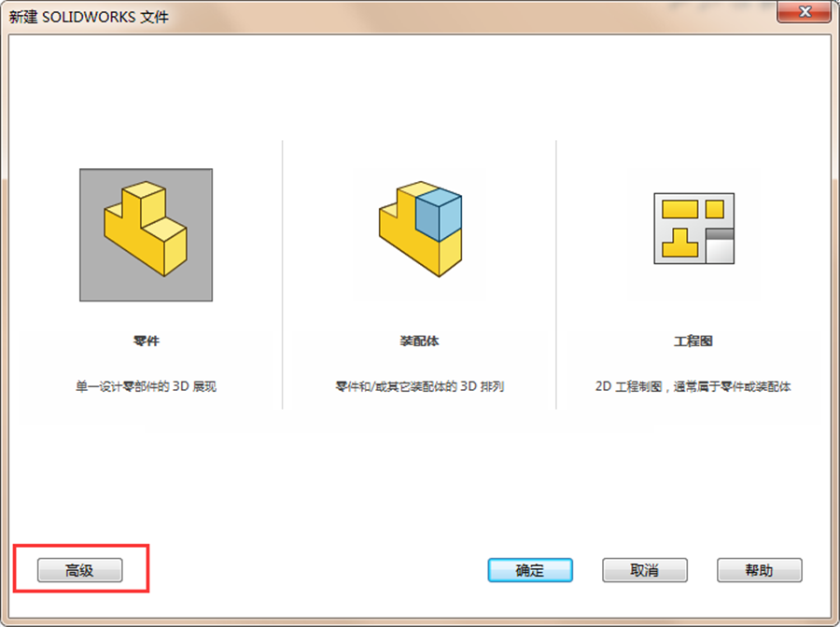Click description 2D 工程制图，通常属于零件或装配体
840x627 pixels.
point(693,386)
